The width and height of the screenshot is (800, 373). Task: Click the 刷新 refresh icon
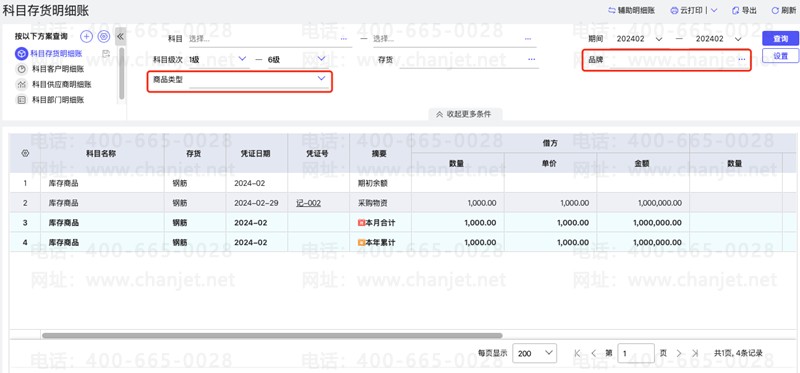pyautogui.click(x=774, y=10)
